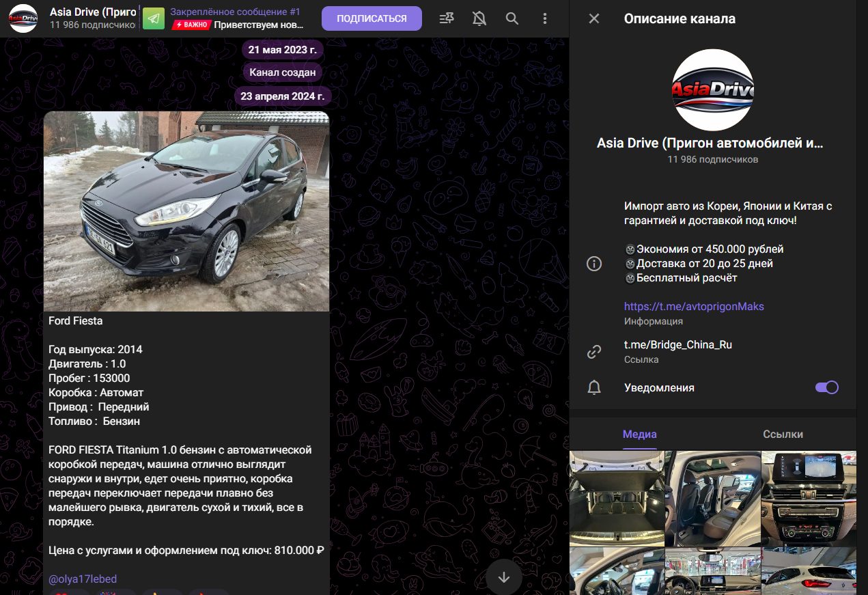Screen dimensions: 868x595
Task: Click the notifications bell icon in panel
Action: point(594,388)
